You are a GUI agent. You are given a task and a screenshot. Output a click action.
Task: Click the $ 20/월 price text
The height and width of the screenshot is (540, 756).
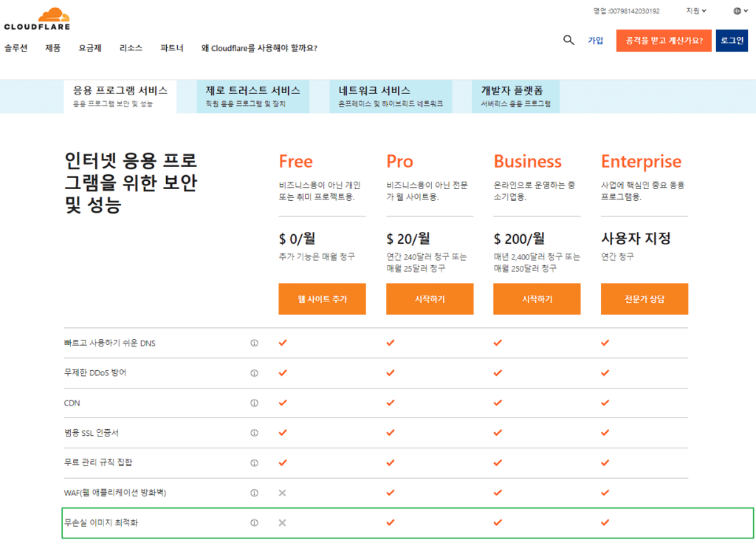[408, 238]
